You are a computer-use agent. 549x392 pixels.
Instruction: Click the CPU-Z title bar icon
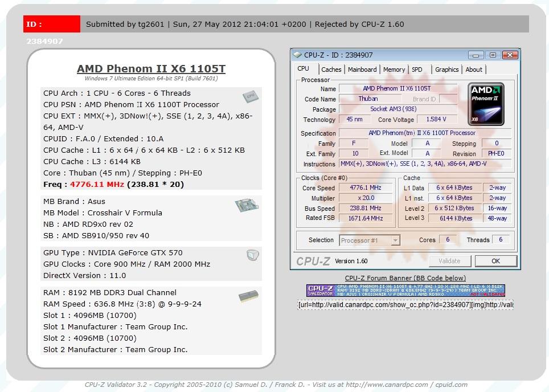pyautogui.click(x=297, y=55)
